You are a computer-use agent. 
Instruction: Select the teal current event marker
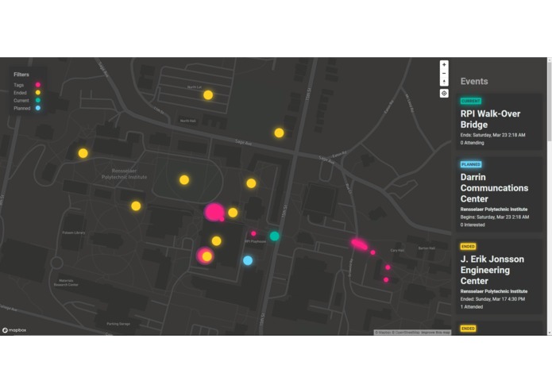274,236
